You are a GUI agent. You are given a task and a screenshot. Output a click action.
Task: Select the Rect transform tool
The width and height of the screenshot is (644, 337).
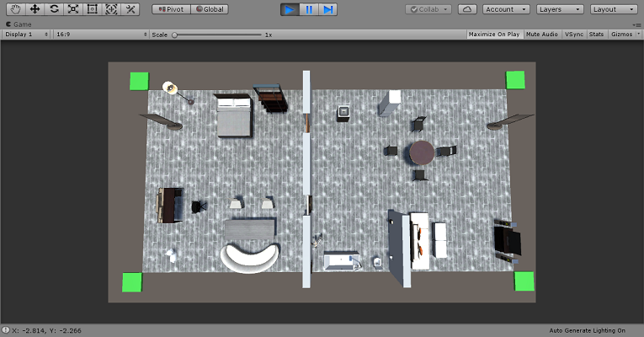click(93, 9)
